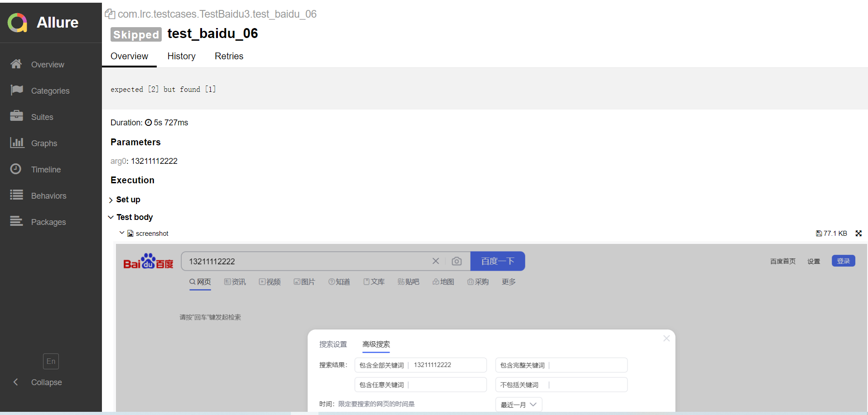Click the camera image search icon

457,261
